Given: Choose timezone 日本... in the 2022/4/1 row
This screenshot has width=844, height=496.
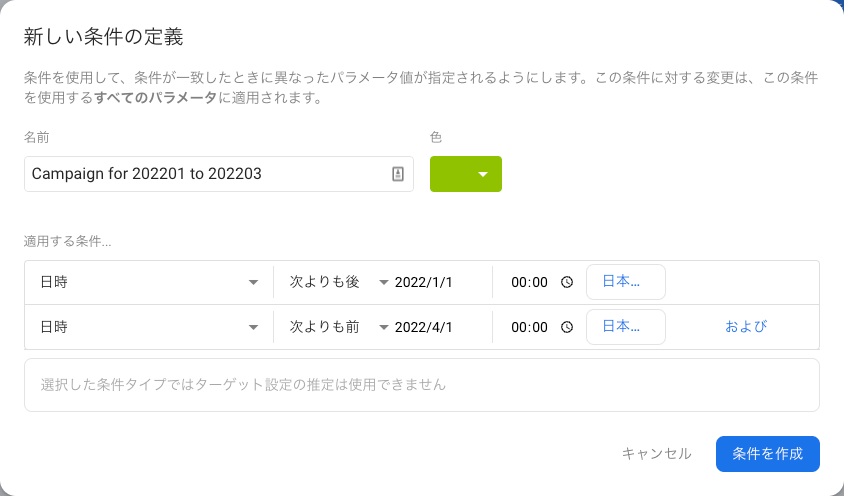Looking at the screenshot, I should (625, 327).
